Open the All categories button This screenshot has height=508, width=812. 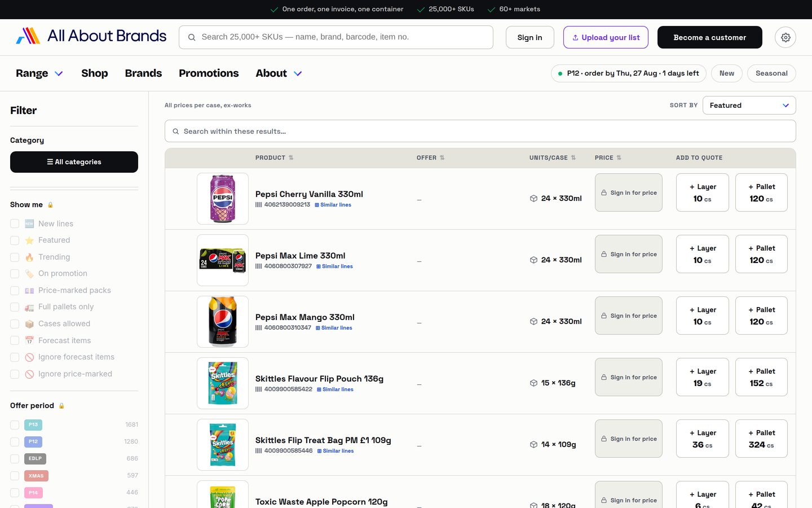point(74,162)
